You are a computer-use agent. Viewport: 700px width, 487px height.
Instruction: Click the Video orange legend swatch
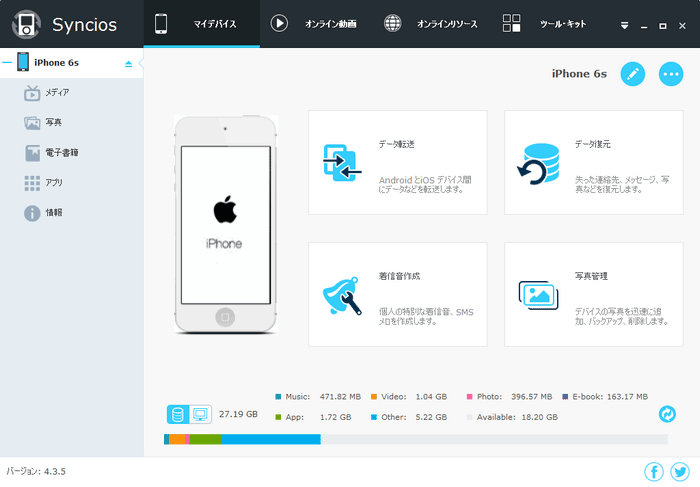(374, 396)
